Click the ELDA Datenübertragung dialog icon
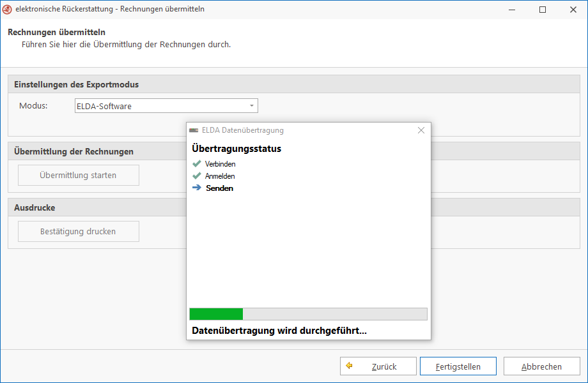Image resolution: width=588 pixels, height=383 pixels. [194, 130]
